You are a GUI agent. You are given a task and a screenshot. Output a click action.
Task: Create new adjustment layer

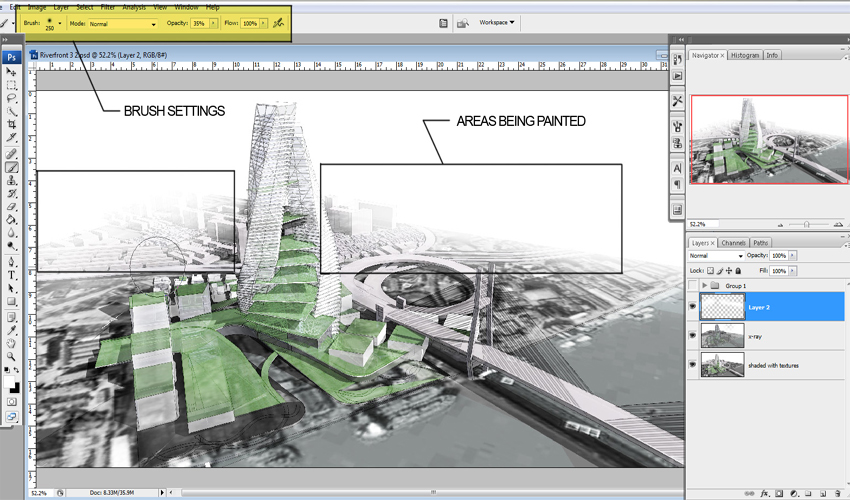click(x=794, y=493)
